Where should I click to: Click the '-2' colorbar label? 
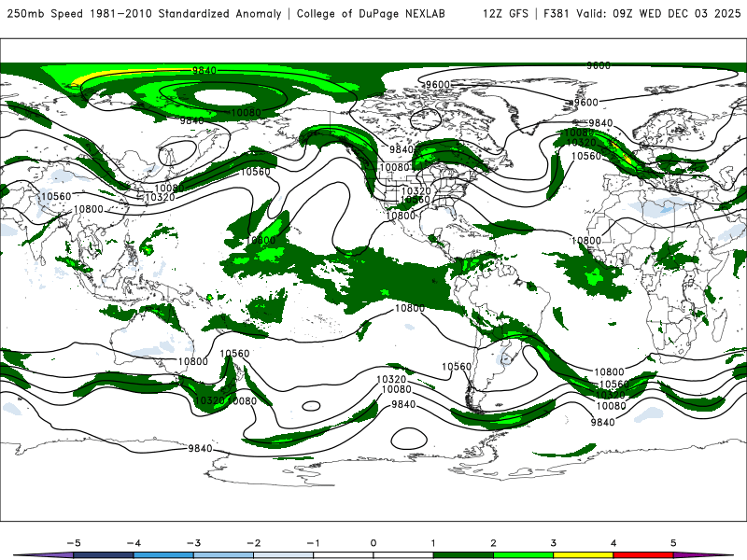(253, 543)
